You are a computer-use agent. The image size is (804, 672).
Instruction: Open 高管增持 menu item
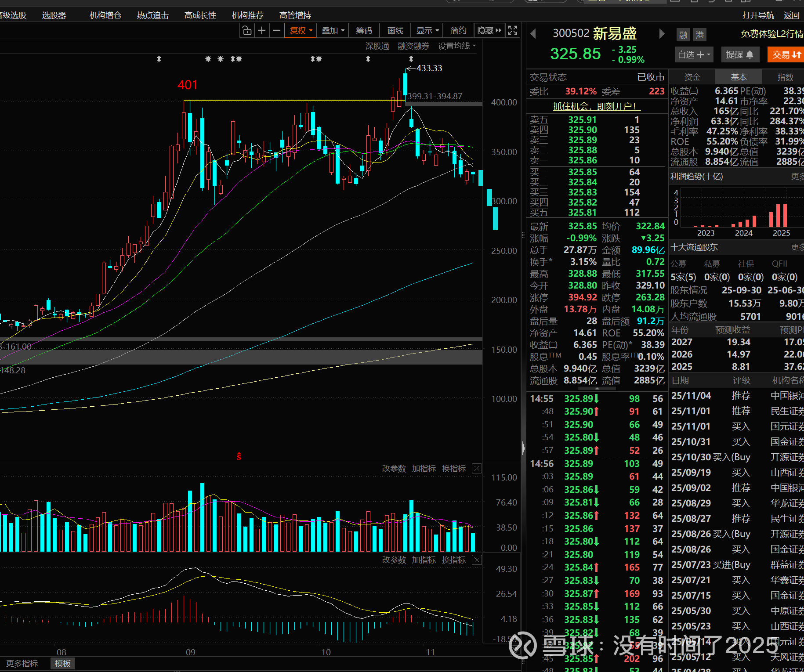pos(295,15)
